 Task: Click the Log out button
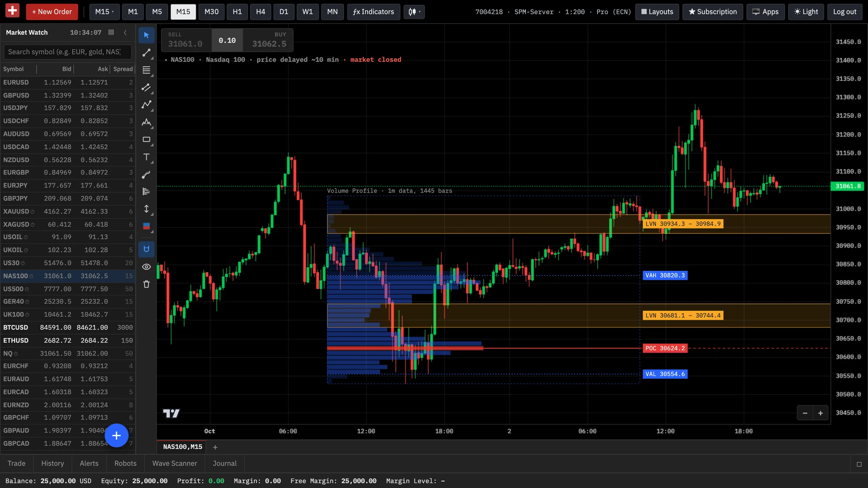(844, 12)
